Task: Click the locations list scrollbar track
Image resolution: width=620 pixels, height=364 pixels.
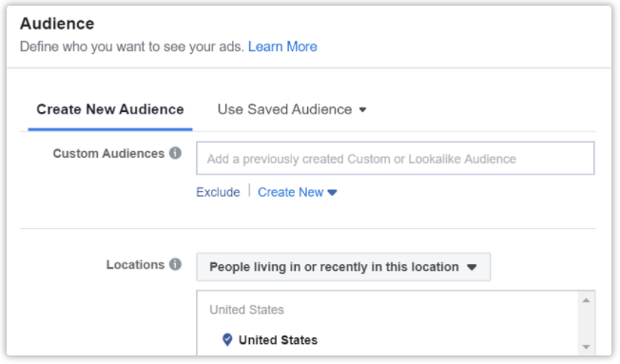Action: (586, 324)
